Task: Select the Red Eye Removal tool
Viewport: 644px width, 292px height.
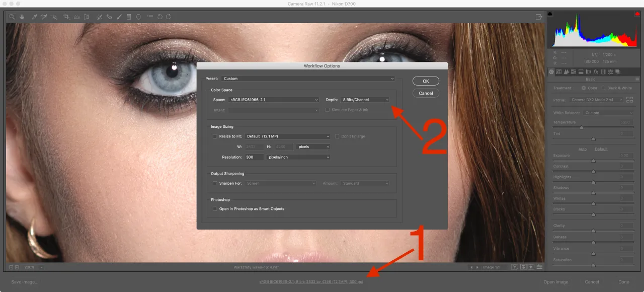Action: pos(109,17)
